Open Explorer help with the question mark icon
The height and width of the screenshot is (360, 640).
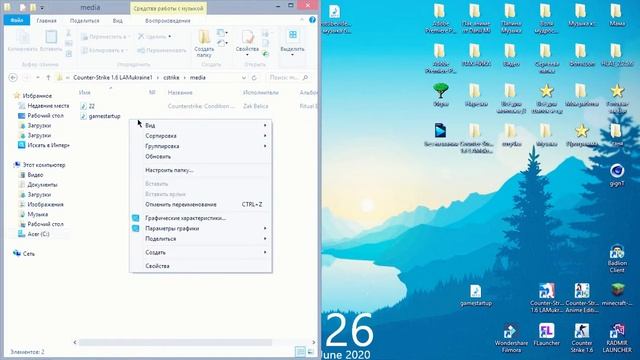click(312, 20)
